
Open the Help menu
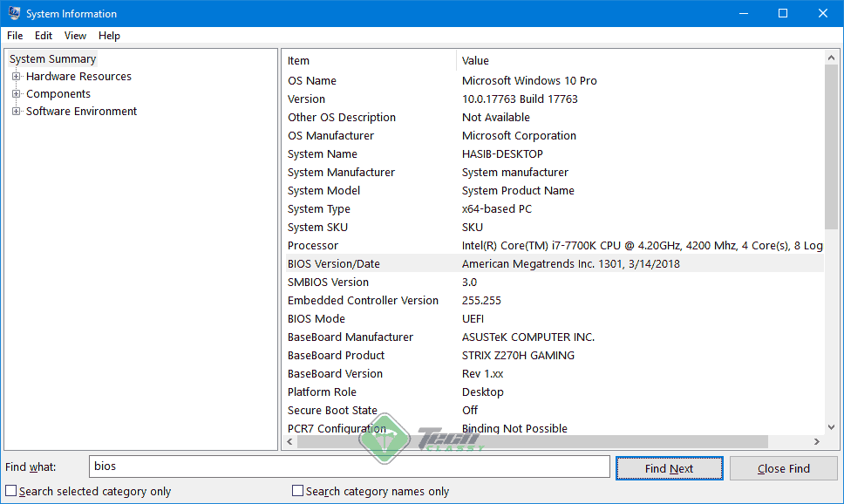(x=109, y=36)
